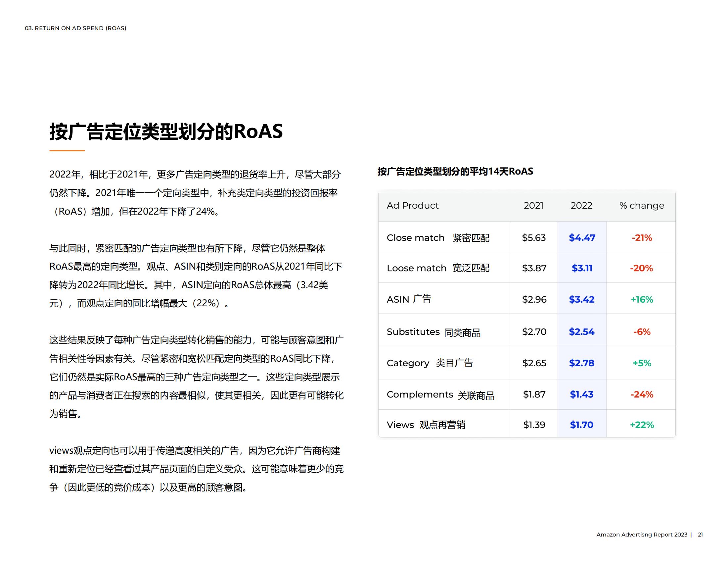Click the "2021" column header
The height and width of the screenshot is (563, 728).
pos(534,206)
